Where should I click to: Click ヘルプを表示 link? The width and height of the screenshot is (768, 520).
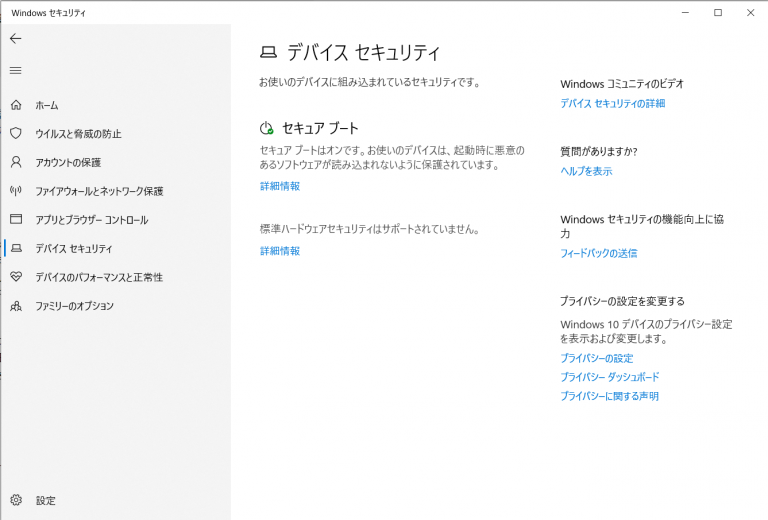586,171
